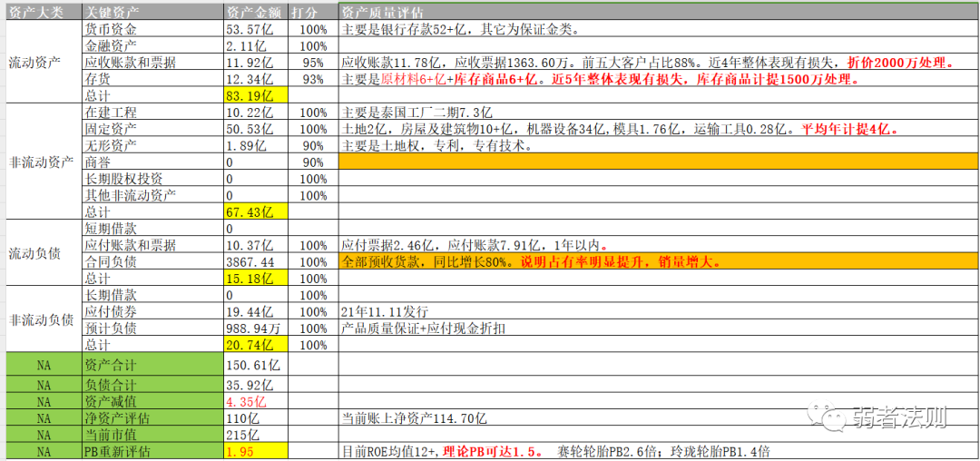Click the 资产大类 column header
This screenshot has height=461, width=980.
click(x=44, y=13)
